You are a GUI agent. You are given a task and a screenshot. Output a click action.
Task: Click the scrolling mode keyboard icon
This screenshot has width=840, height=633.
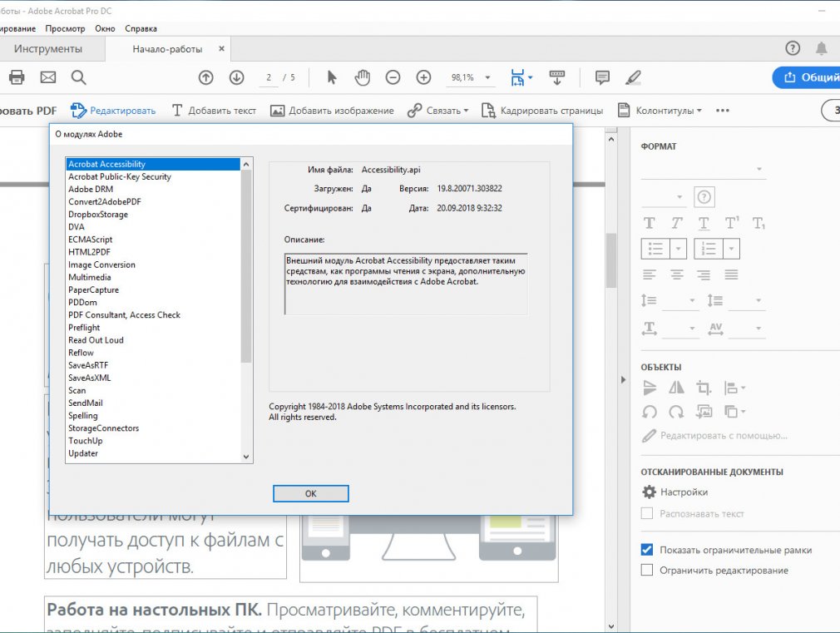pyautogui.click(x=557, y=77)
